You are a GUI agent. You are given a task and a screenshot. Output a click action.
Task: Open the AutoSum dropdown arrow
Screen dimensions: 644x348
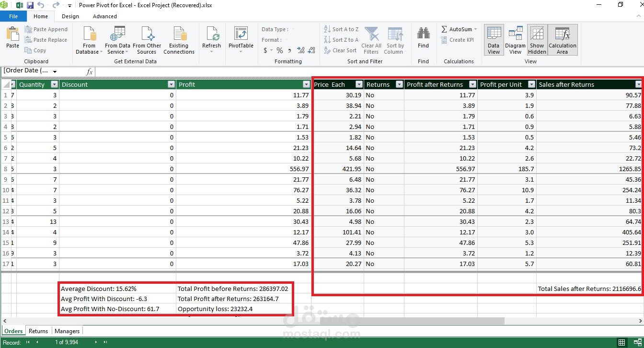(475, 29)
